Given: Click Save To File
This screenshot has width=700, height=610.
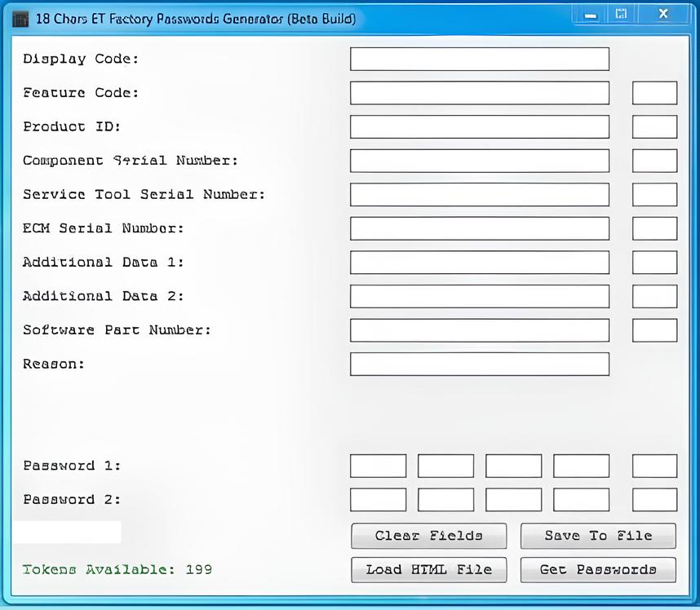Looking at the screenshot, I should click(x=598, y=536).
